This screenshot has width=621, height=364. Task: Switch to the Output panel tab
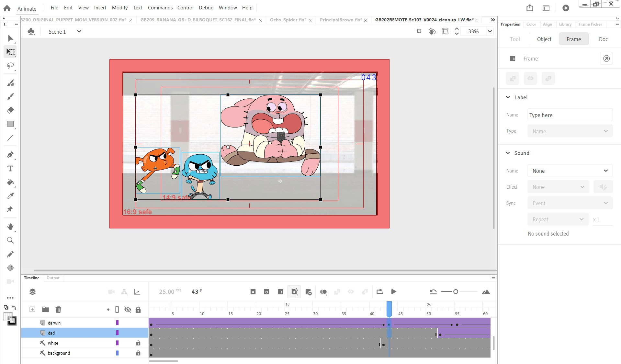[x=53, y=278]
